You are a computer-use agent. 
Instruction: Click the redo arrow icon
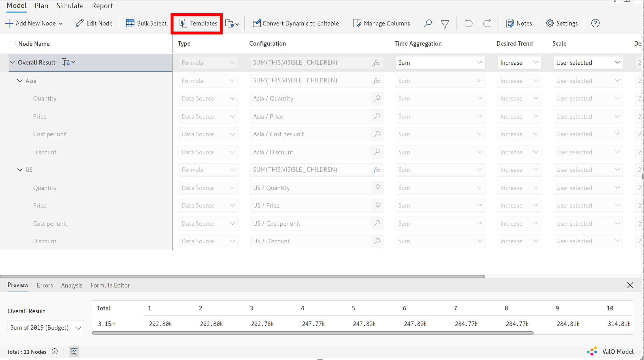487,23
